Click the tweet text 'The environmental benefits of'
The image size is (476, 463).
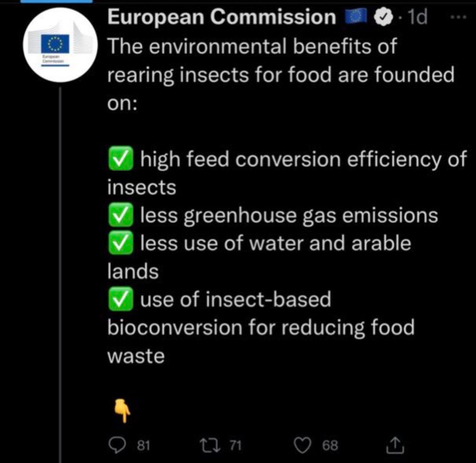[x=252, y=46]
